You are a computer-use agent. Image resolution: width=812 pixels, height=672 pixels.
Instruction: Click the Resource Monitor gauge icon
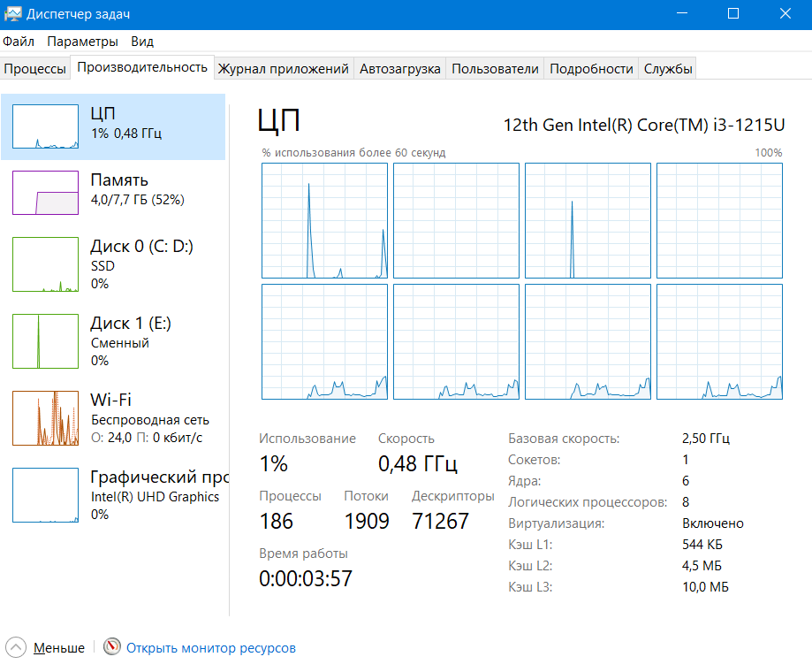112,646
